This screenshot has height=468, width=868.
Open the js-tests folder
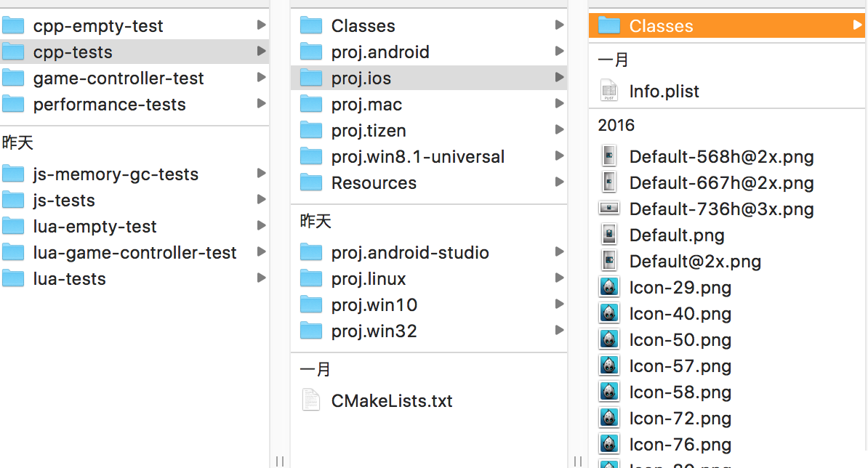[x=64, y=200]
